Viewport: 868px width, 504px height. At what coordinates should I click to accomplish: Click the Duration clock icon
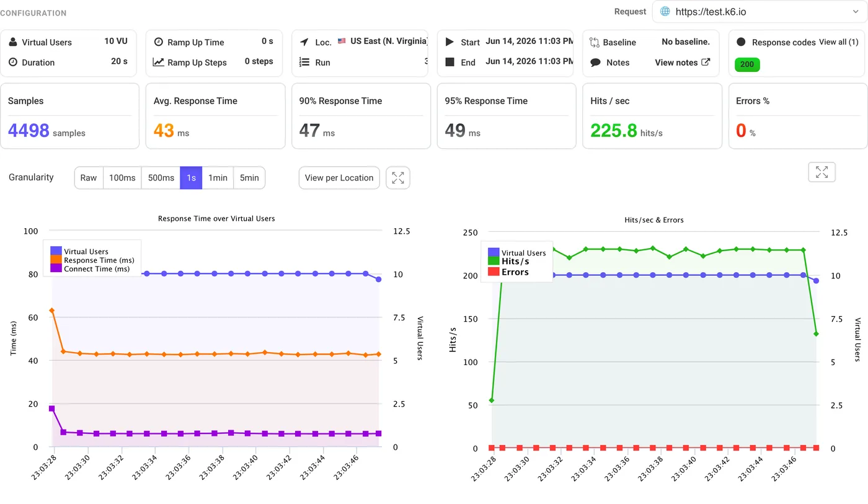click(13, 62)
